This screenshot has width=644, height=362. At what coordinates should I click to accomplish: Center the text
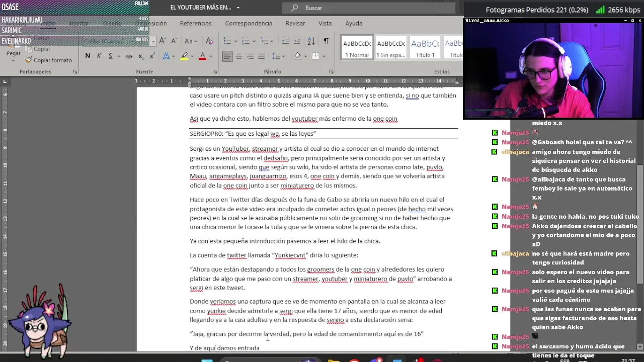(239, 56)
